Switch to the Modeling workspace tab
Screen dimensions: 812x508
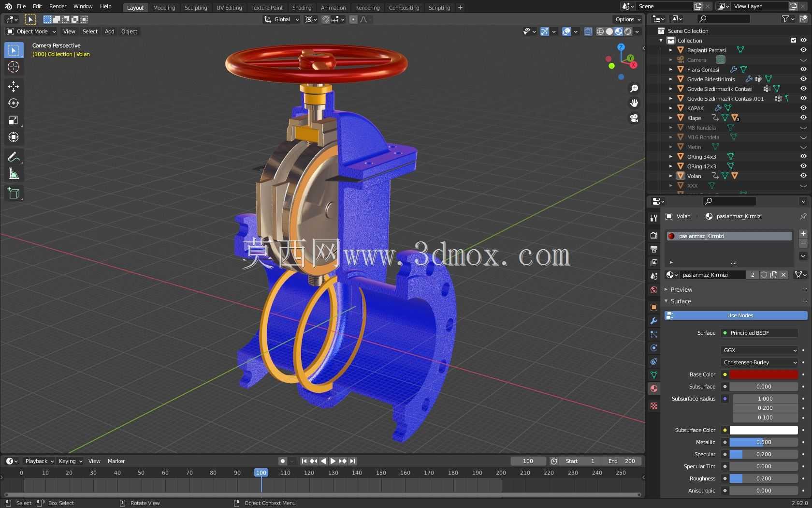pos(164,7)
